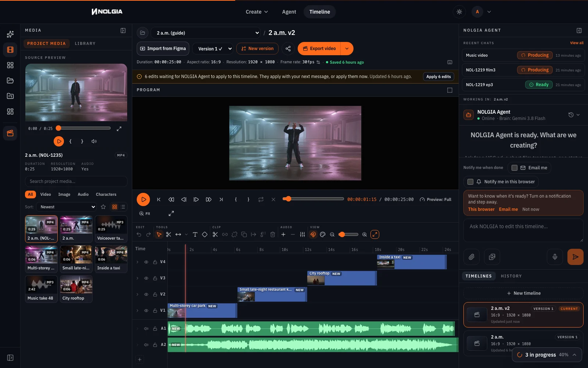Open the color palette view icon
This screenshot has width=588, height=368.
tap(323, 234)
